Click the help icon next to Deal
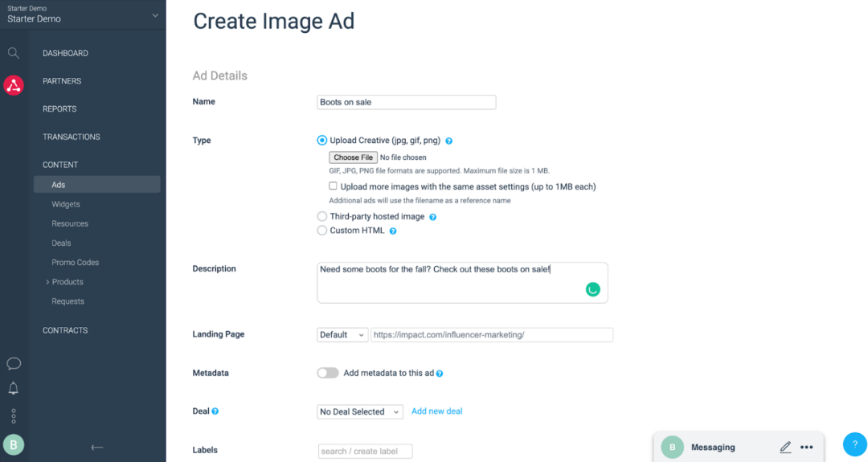This screenshot has width=868, height=462. click(x=215, y=411)
